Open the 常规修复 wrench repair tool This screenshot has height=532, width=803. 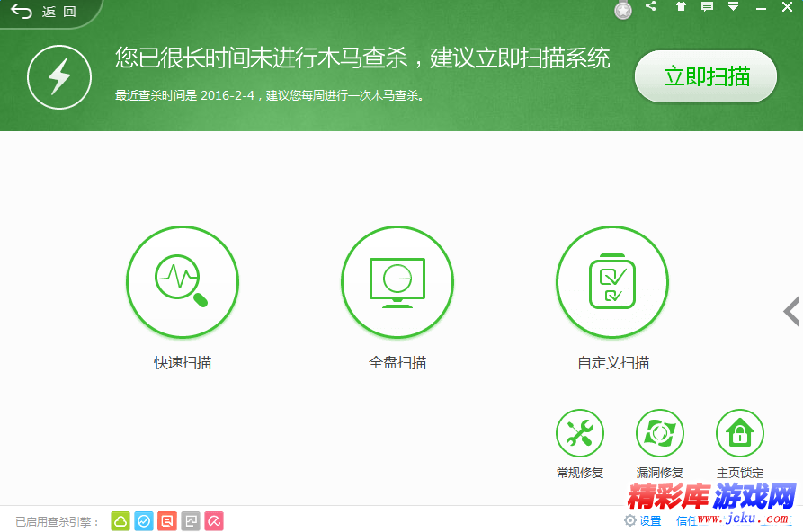pyautogui.click(x=579, y=434)
